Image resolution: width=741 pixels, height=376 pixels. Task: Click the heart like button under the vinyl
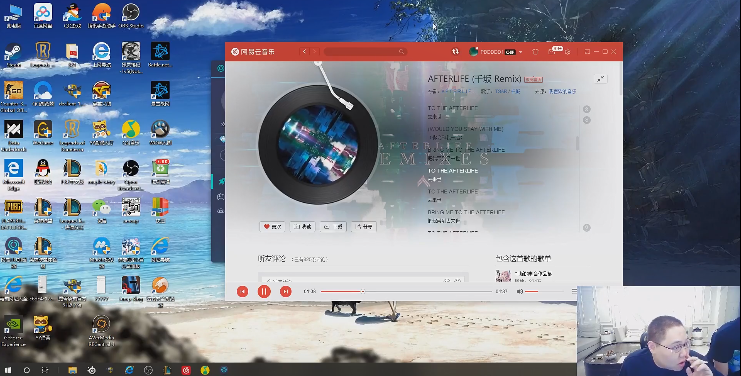coord(272,227)
